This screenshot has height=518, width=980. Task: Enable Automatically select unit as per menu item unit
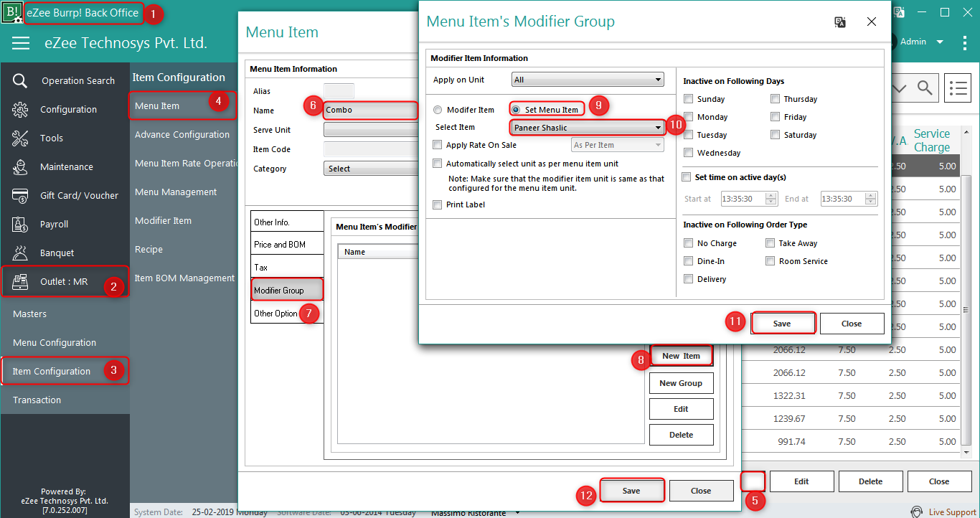[x=438, y=164]
